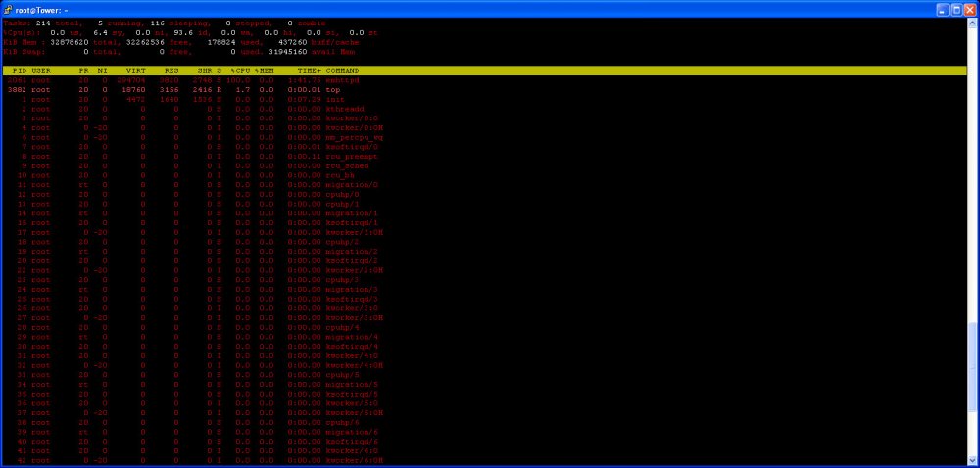Click the kworker/1:0H command name
This screenshot has height=468, width=980.
(x=355, y=232)
